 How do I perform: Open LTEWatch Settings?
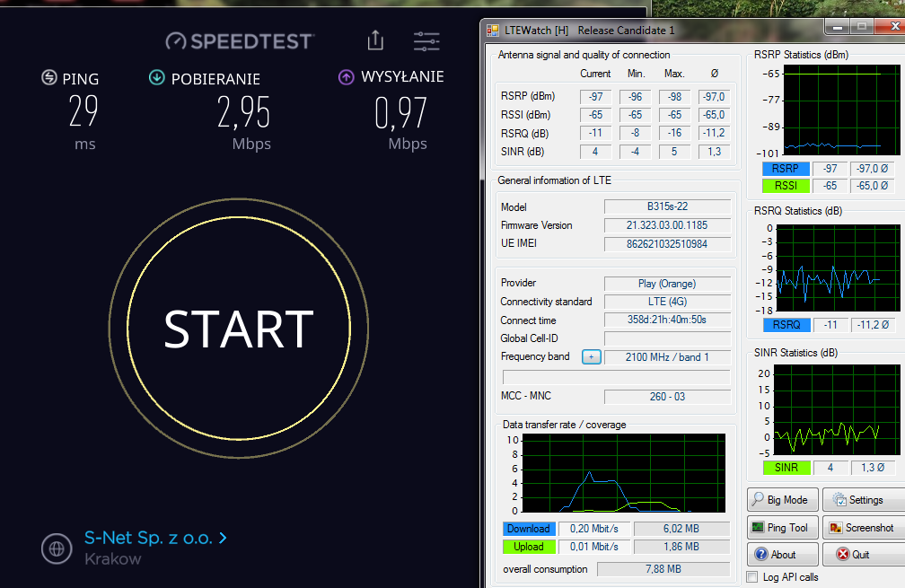(x=864, y=500)
